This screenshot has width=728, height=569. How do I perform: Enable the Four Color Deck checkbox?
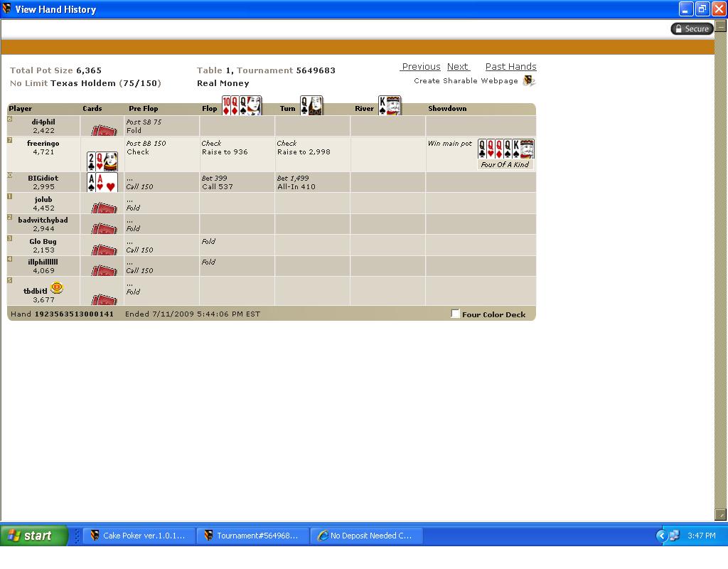pyautogui.click(x=456, y=314)
